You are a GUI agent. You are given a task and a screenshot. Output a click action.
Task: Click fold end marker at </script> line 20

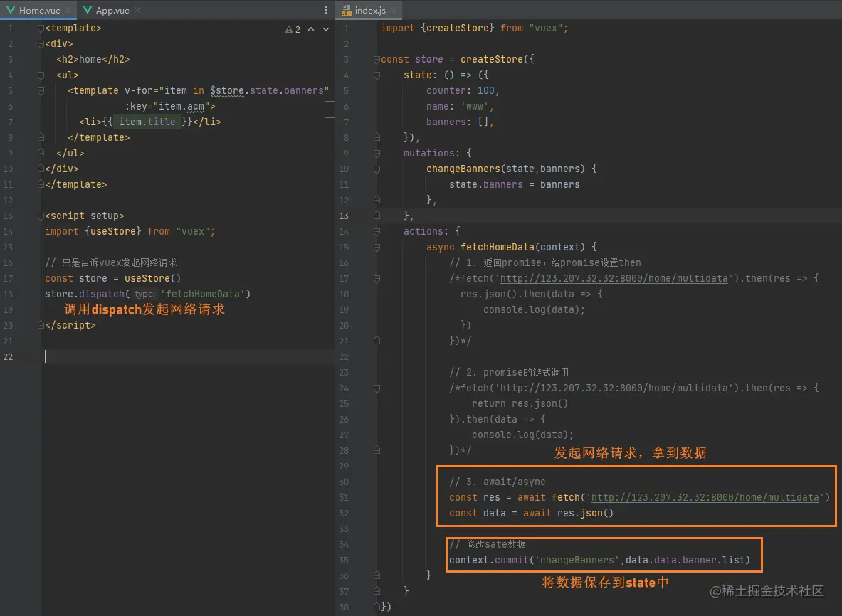click(x=41, y=325)
